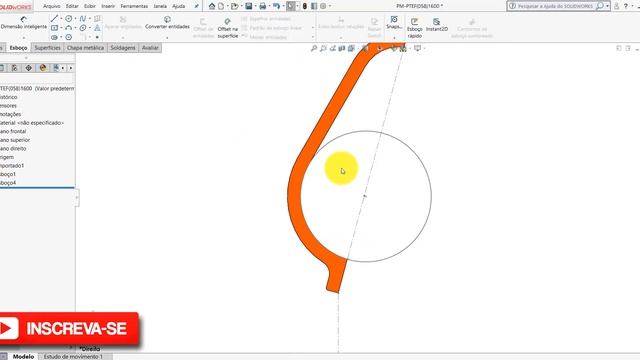640x360 pixels.
Task: Expand the Undo dropdown arrow
Action: 283,6
